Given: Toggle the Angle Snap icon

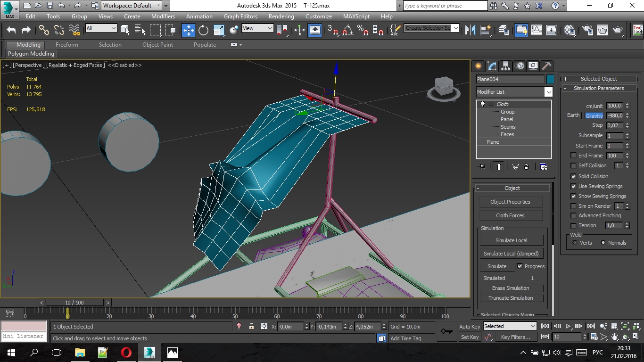Looking at the screenshot, I should (348, 30).
